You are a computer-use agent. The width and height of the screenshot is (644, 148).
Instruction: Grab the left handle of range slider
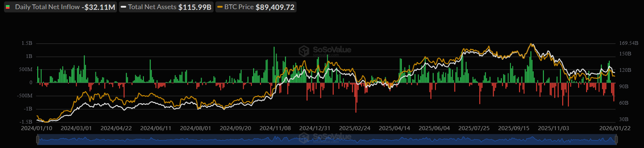click(37, 139)
